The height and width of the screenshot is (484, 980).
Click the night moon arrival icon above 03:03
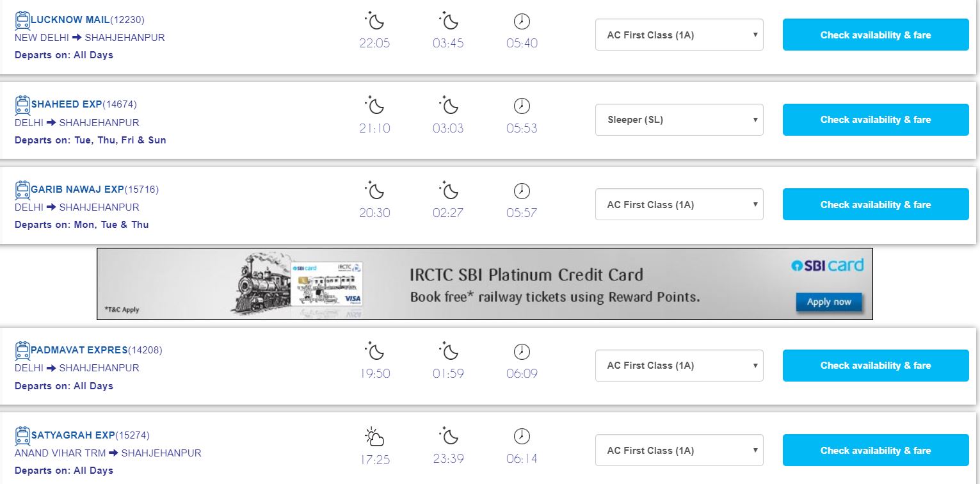click(x=448, y=106)
